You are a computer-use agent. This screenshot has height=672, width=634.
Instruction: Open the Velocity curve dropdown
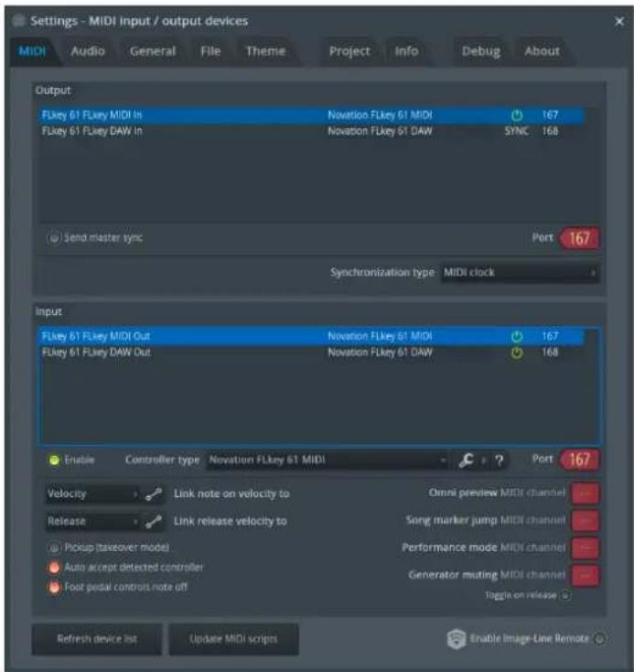click(92, 494)
